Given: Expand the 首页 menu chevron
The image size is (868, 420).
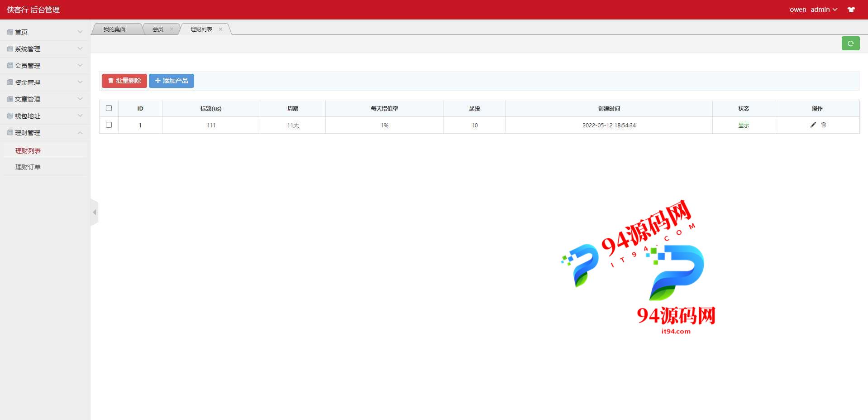Looking at the screenshot, I should coord(80,32).
